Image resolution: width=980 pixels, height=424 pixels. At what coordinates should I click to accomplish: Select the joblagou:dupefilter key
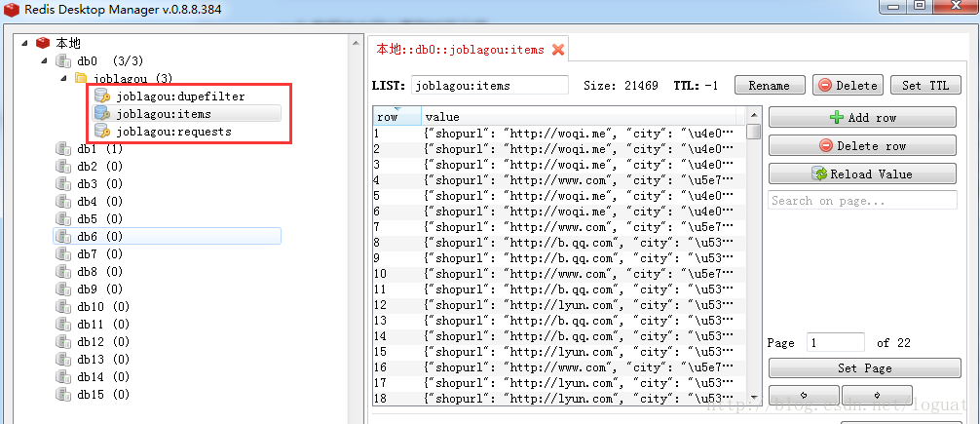click(180, 96)
